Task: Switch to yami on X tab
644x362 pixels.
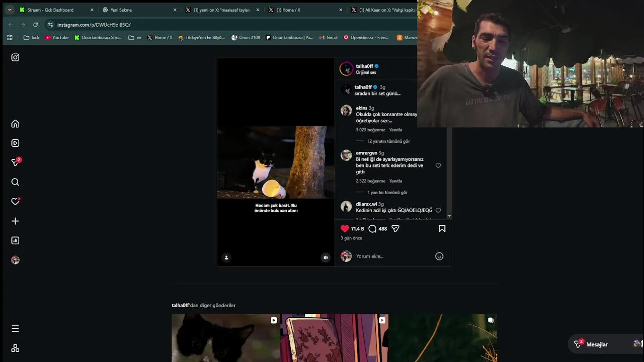Action: tap(221, 10)
